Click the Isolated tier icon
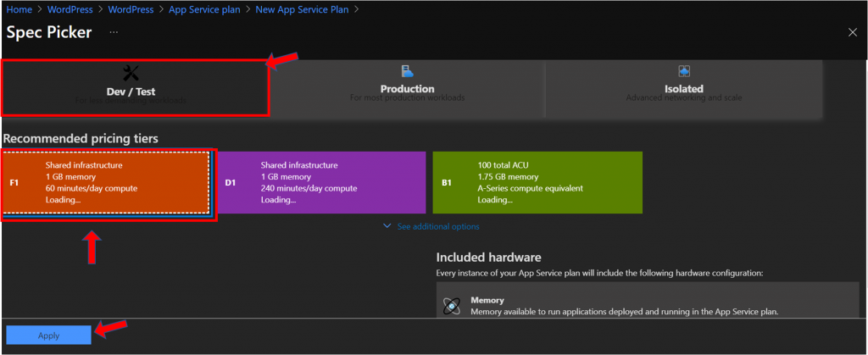Viewport: 868px width, 355px height. pyautogui.click(x=684, y=71)
